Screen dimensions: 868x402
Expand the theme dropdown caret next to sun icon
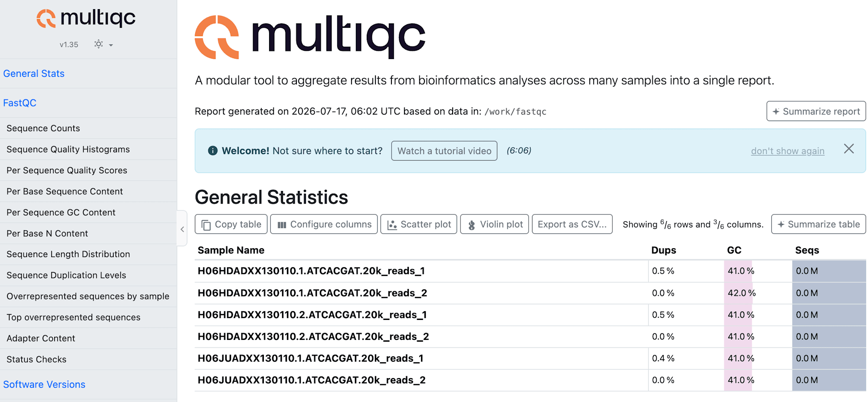(x=111, y=45)
